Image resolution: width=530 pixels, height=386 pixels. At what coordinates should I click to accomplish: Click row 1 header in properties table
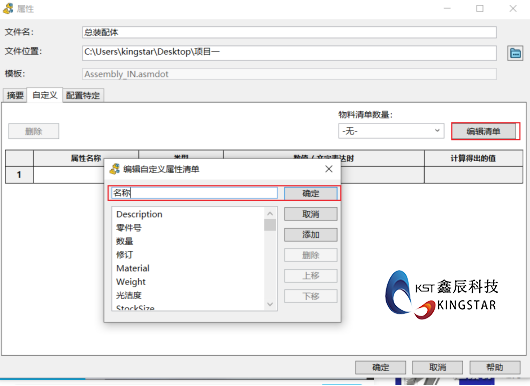(x=19, y=175)
